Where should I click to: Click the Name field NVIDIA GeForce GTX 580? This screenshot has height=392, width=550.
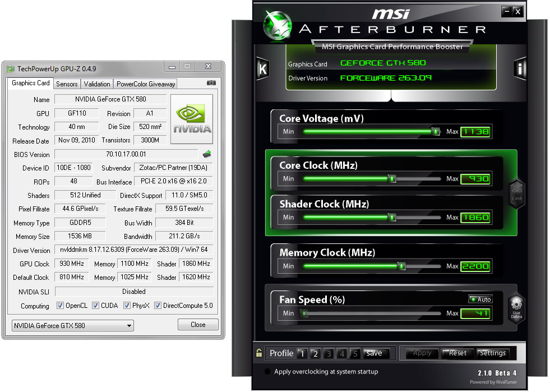[x=110, y=99]
